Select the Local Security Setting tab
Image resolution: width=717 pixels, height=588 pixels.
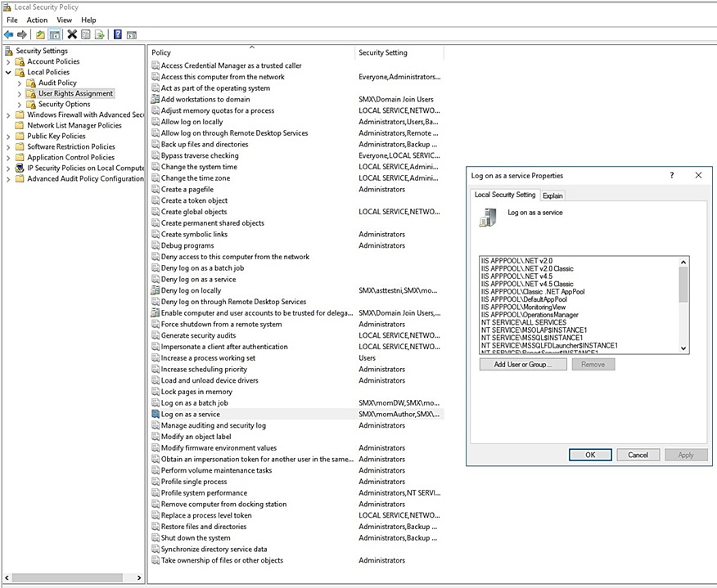505,195
